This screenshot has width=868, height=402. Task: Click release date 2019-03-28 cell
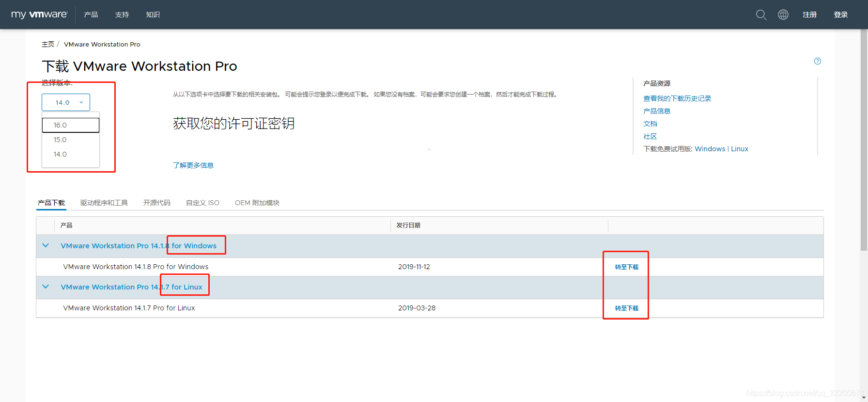coord(417,308)
